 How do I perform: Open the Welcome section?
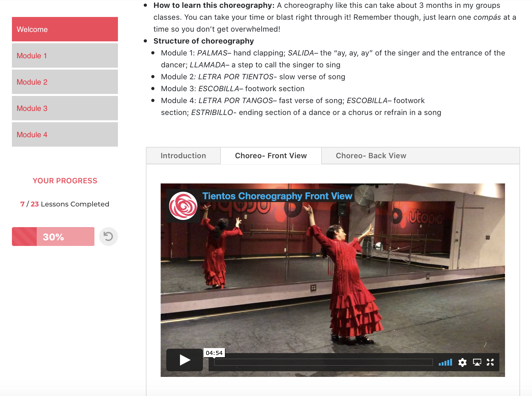(65, 29)
